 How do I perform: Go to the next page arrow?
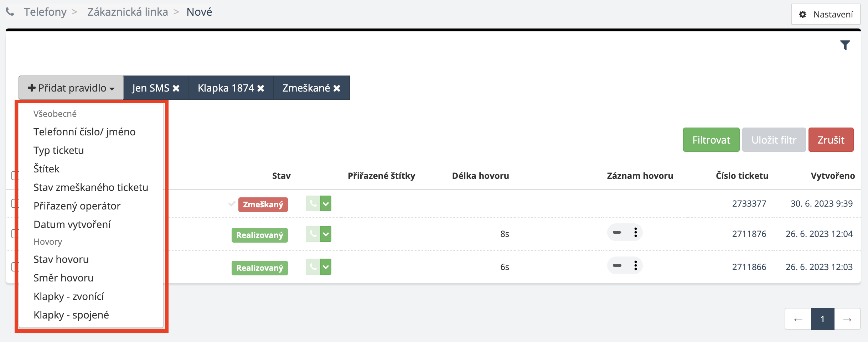click(847, 319)
